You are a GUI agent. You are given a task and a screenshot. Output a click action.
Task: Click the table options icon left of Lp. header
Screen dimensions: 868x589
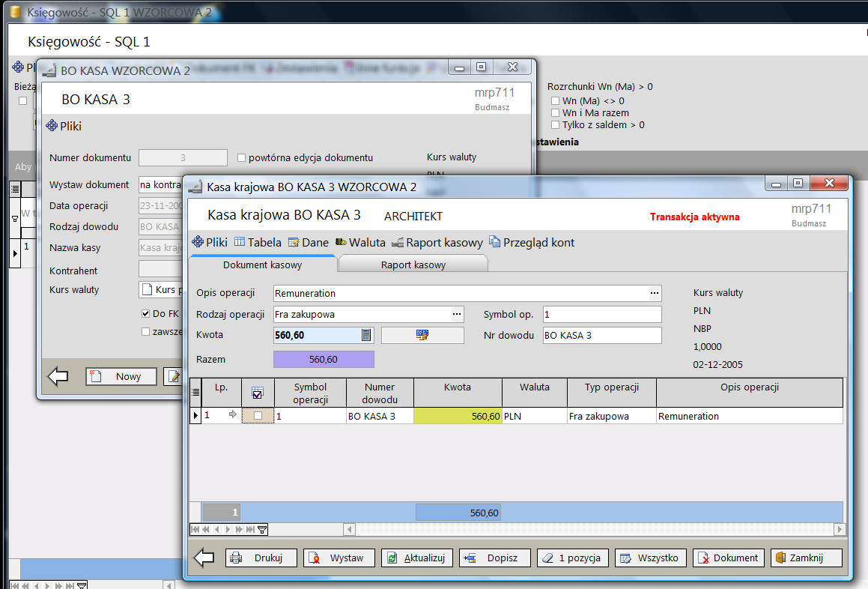pos(195,393)
